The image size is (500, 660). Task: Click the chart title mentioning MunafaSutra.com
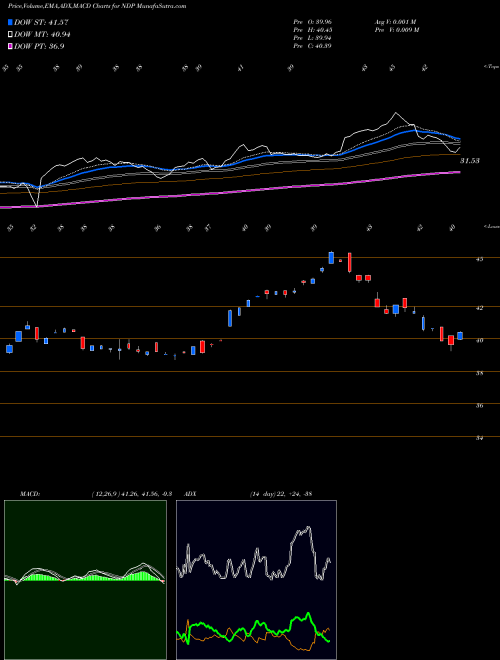(97, 6)
